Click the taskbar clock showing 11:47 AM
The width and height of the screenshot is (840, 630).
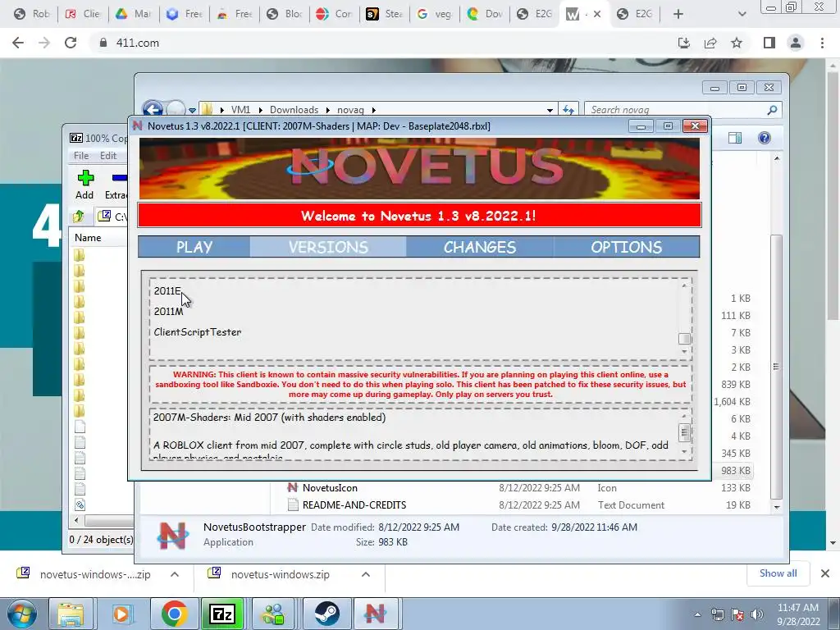point(798,614)
